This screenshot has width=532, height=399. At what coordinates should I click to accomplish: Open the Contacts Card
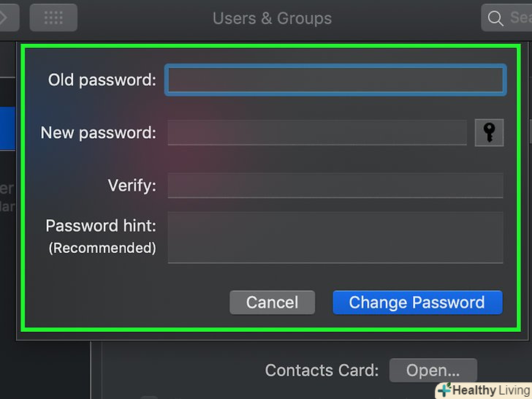coord(433,370)
